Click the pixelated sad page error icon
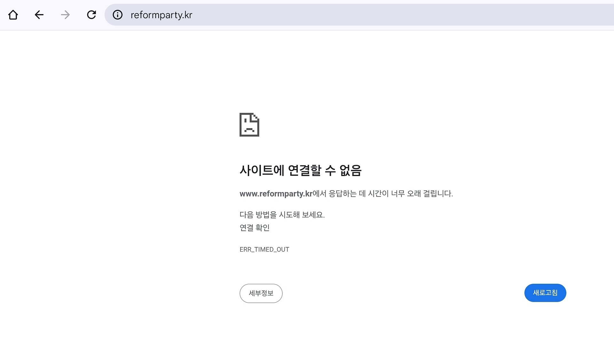 point(249,125)
